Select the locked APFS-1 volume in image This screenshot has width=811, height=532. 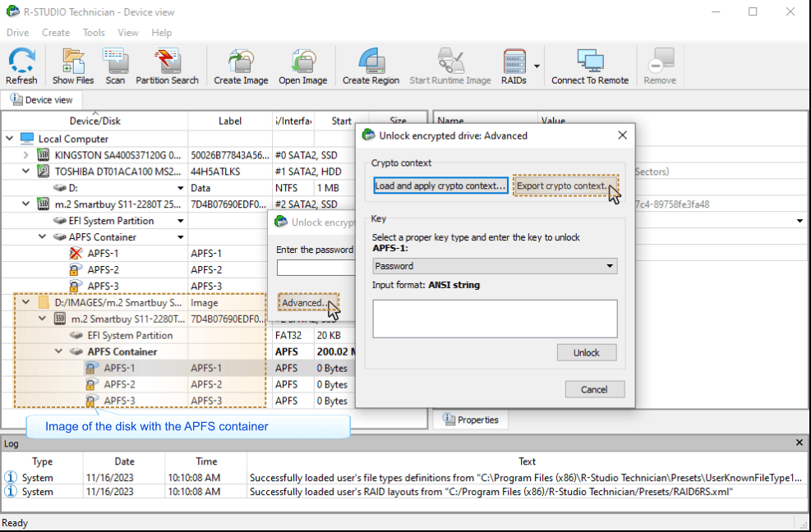click(x=91, y=368)
